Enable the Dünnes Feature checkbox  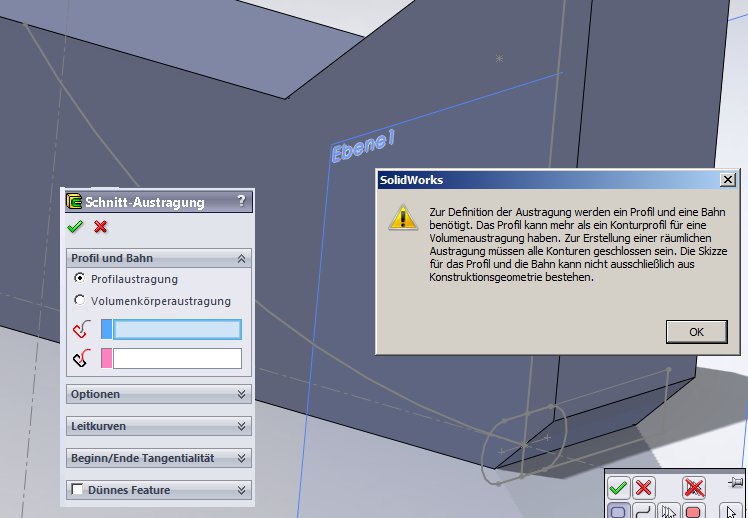click(x=76, y=489)
